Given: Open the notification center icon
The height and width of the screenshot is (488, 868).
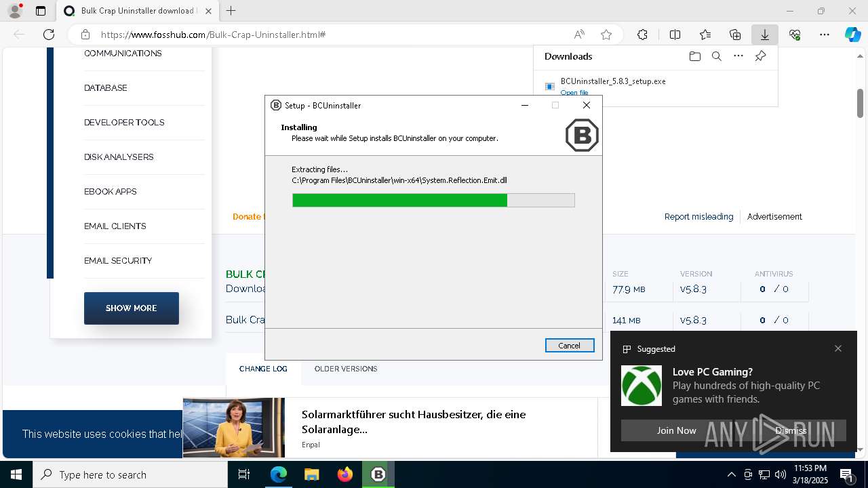Looking at the screenshot, I should [847, 474].
